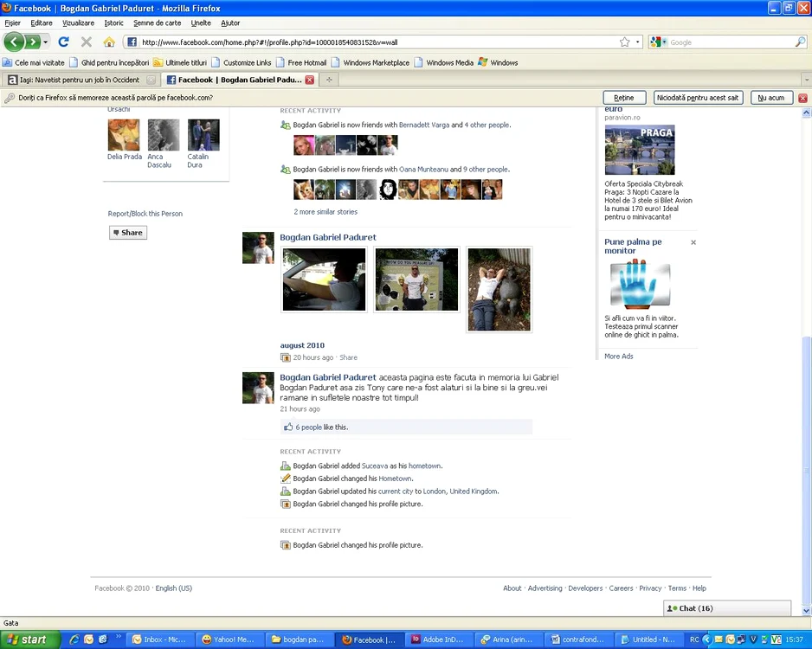Screen dimensions: 812x649
Task: Click the thumbs-up icon beside likes count
Action: coord(288,427)
